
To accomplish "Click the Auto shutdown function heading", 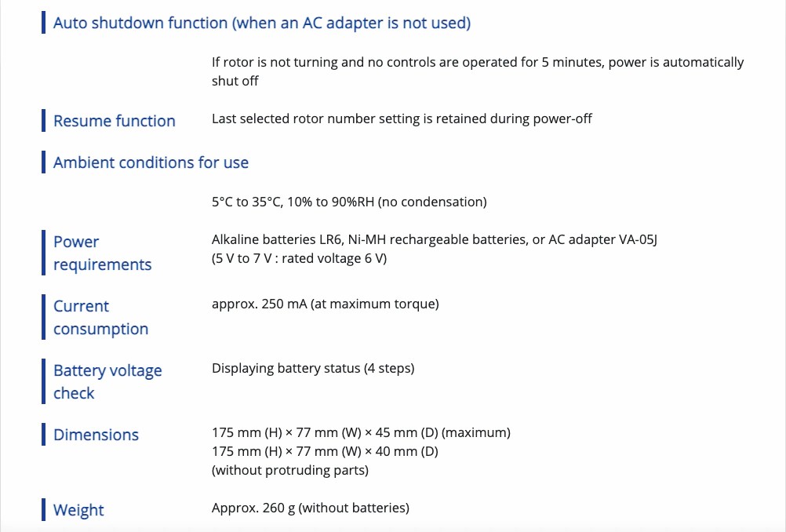I will click(x=262, y=23).
